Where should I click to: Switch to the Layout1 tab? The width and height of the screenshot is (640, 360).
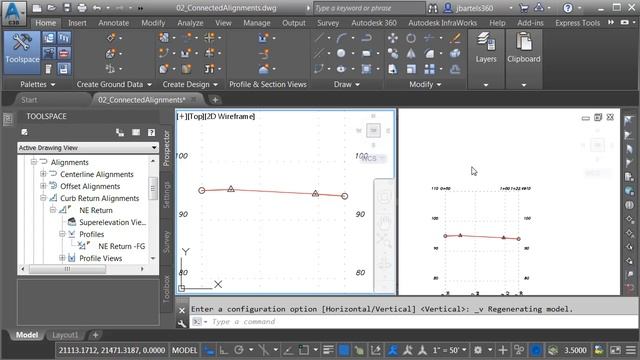point(65,335)
